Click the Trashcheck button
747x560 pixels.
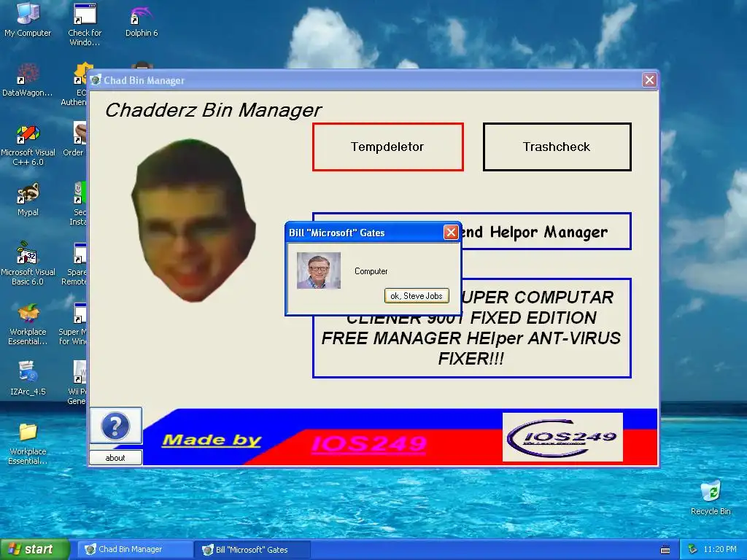(557, 147)
